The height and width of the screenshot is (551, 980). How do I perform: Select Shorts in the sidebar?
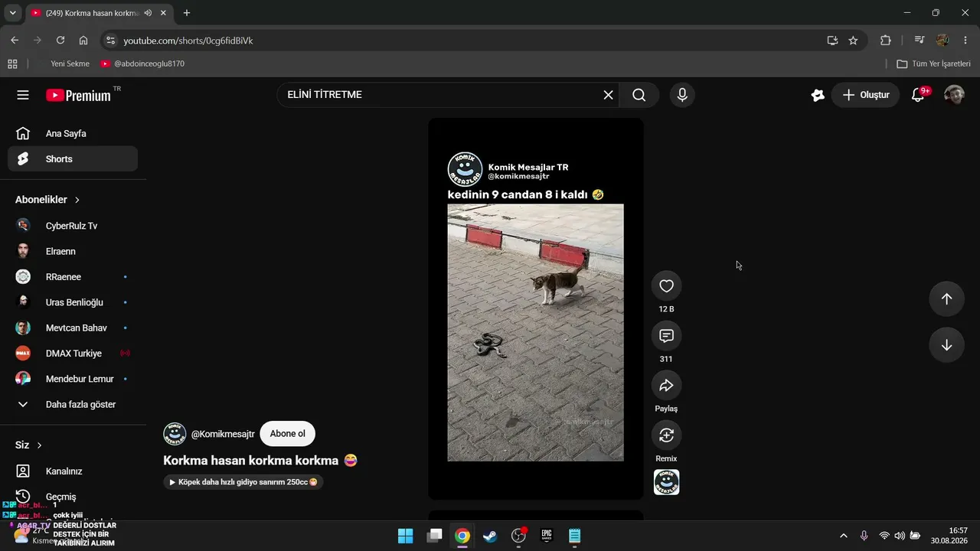73,159
